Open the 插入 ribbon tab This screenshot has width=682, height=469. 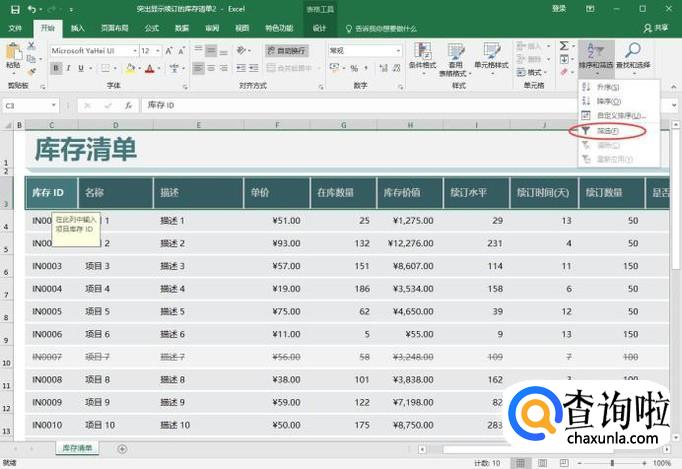coord(78,29)
